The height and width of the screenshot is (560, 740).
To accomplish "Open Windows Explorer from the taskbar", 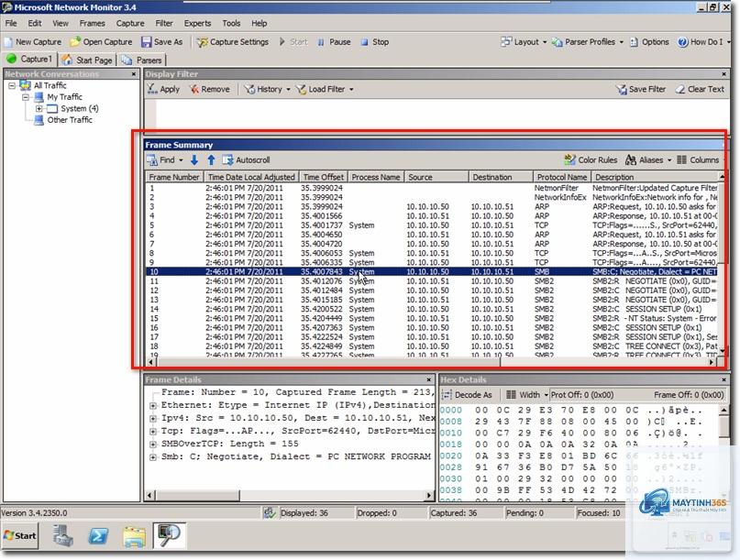I will click(x=134, y=536).
